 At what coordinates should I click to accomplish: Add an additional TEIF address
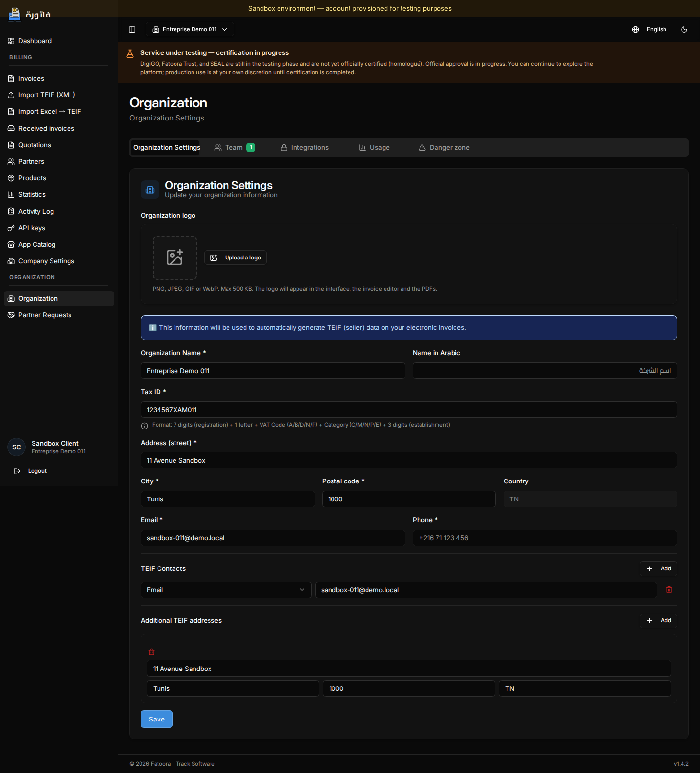[658, 620]
